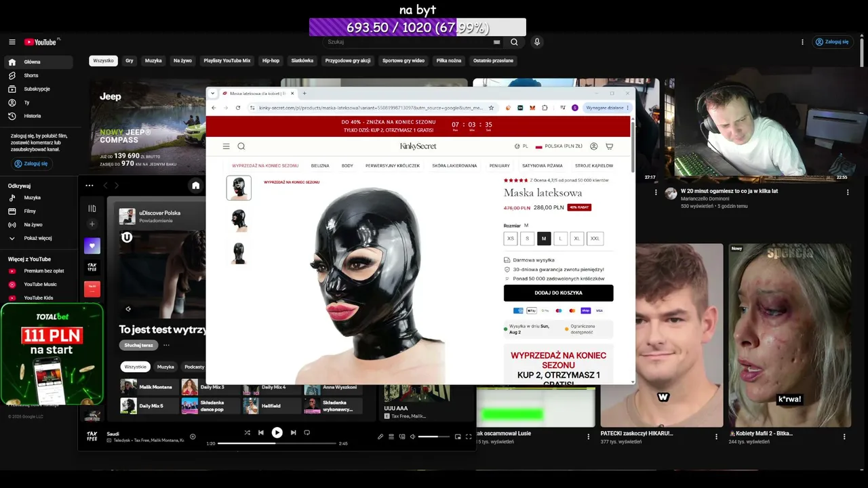Submit the YouTube search with the magnifier
The height and width of the screenshot is (488, 868).
click(x=514, y=42)
